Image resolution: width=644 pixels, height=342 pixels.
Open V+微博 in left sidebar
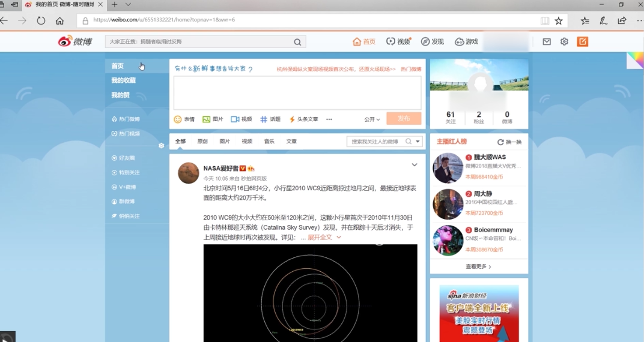pyautogui.click(x=124, y=187)
